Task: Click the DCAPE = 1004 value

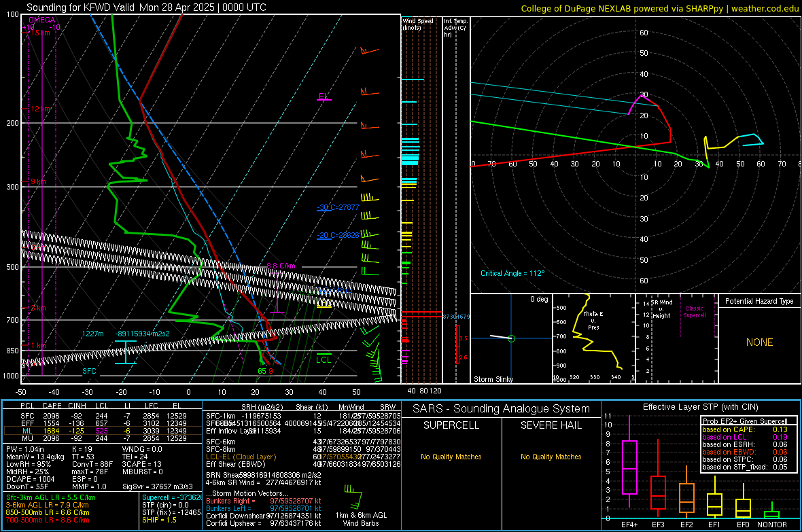Action: (x=30, y=479)
